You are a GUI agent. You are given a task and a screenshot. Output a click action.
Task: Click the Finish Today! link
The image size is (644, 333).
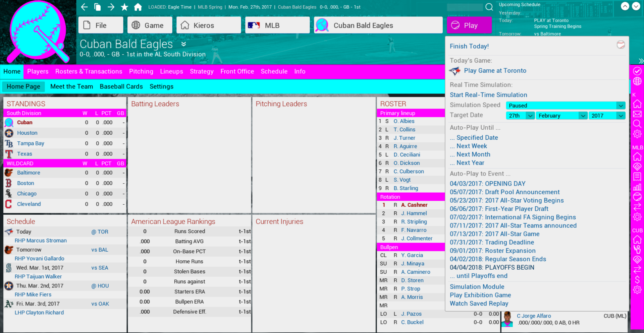click(469, 46)
